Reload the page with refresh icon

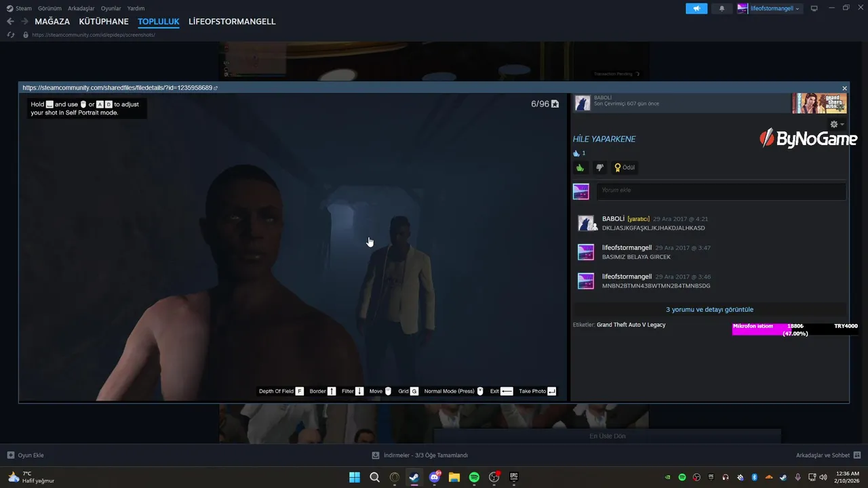tap(11, 35)
